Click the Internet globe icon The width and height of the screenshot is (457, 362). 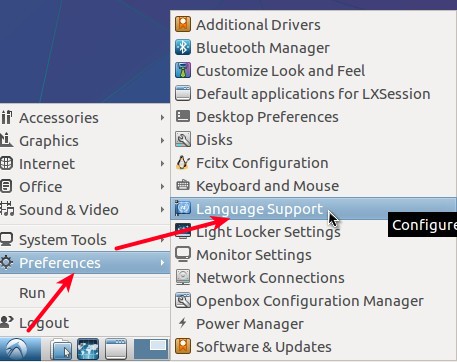pos(6,163)
